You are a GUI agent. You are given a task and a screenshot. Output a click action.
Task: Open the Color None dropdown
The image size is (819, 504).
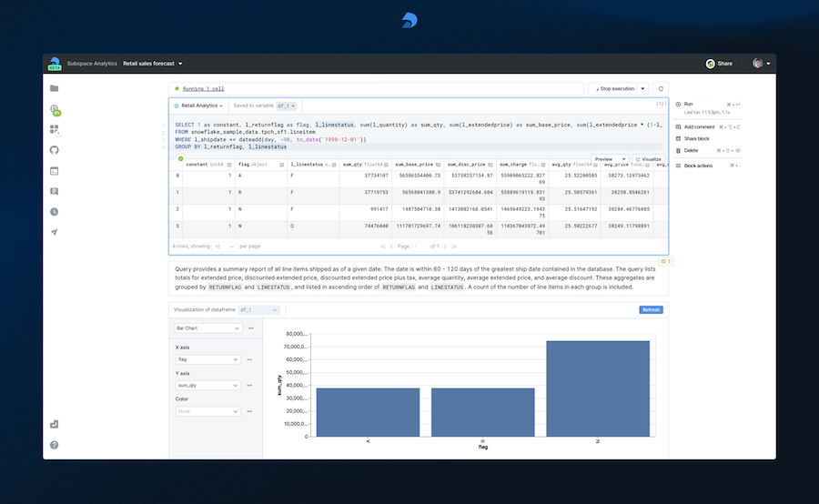[x=207, y=411]
